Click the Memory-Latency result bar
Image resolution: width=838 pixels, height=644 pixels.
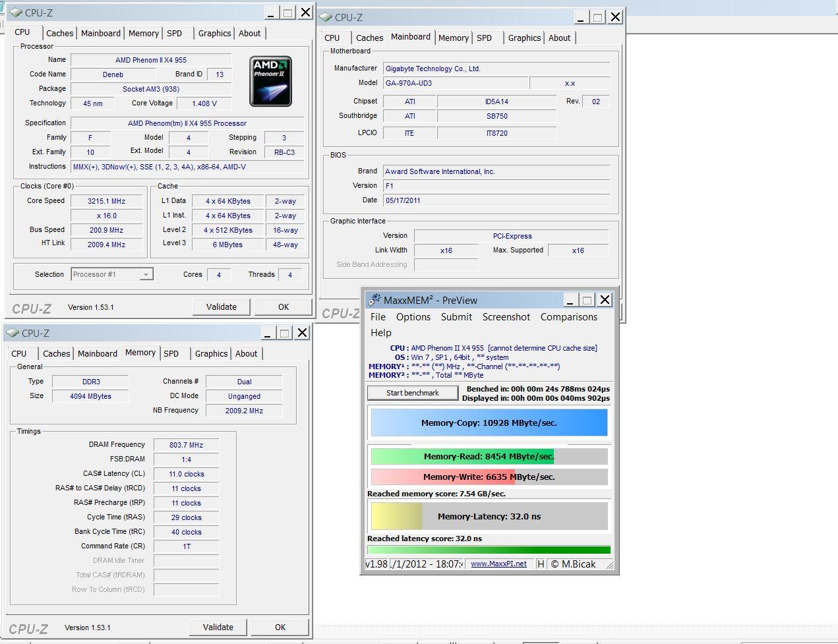pyautogui.click(x=489, y=517)
